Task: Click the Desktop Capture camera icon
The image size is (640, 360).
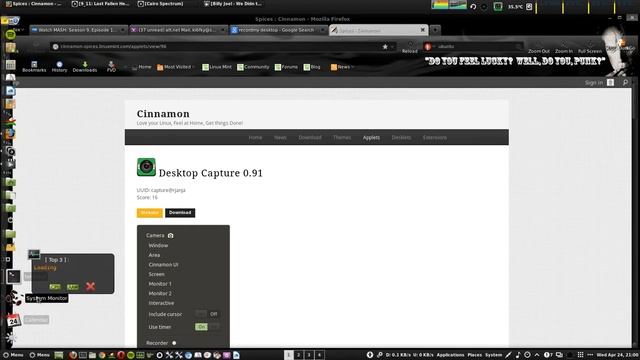Action: click(x=146, y=167)
